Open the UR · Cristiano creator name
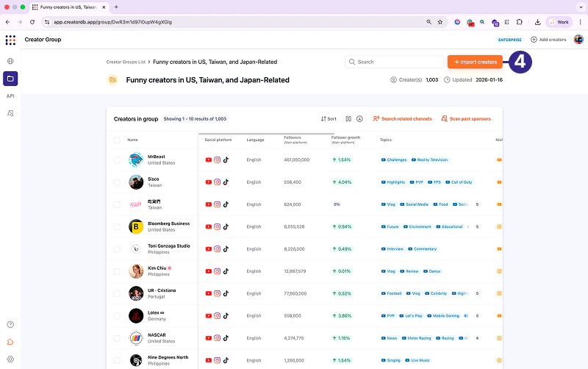Screen dimensions: 588x369 [x=162, y=290]
